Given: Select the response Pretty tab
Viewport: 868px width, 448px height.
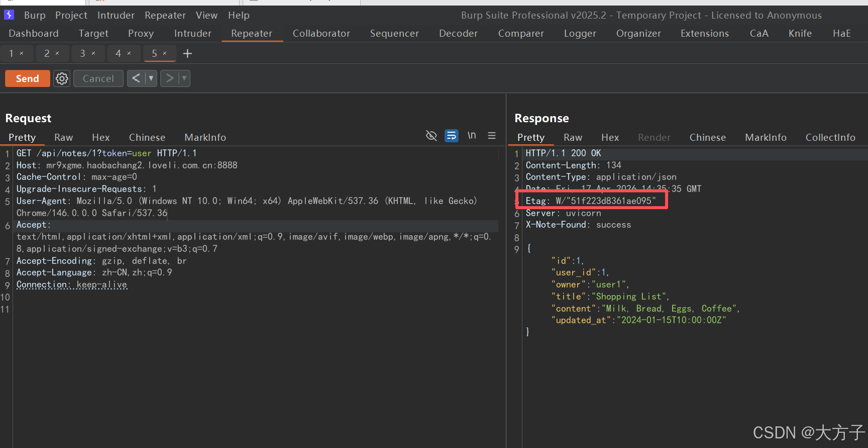Looking at the screenshot, I should tap(531, 137).
